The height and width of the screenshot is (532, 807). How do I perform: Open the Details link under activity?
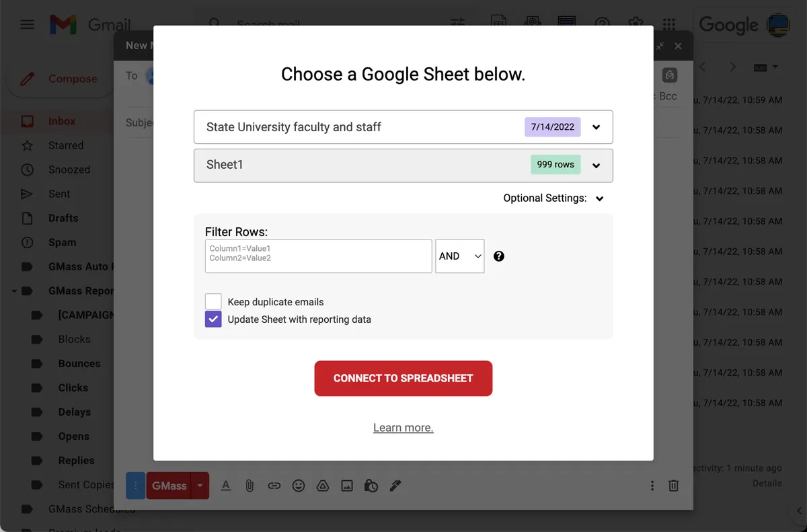(767, 483)
